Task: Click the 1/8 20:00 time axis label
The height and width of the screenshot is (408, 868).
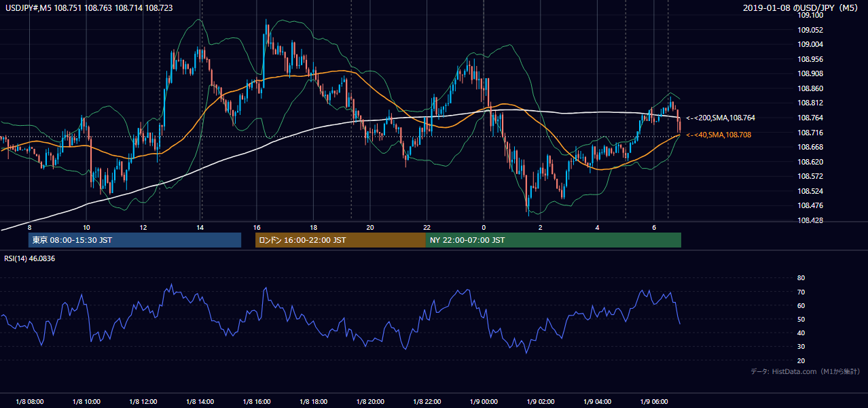Action: click(370, 401)
